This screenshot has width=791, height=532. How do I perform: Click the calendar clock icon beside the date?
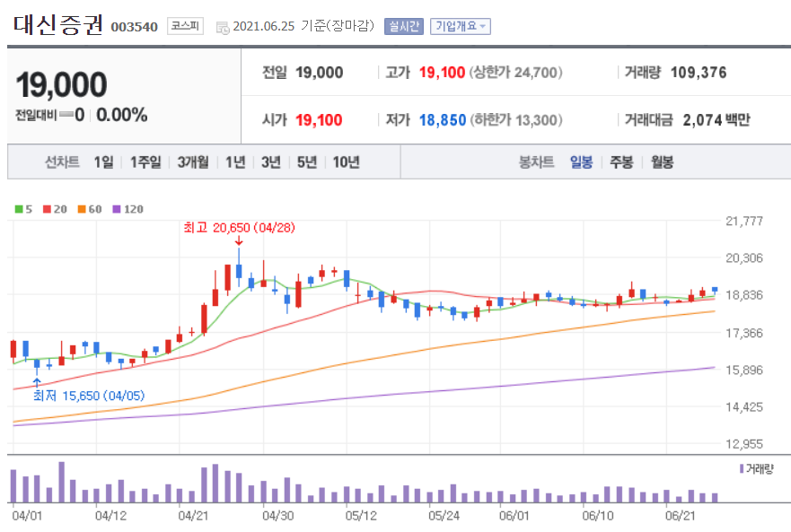tap(223, 28)
